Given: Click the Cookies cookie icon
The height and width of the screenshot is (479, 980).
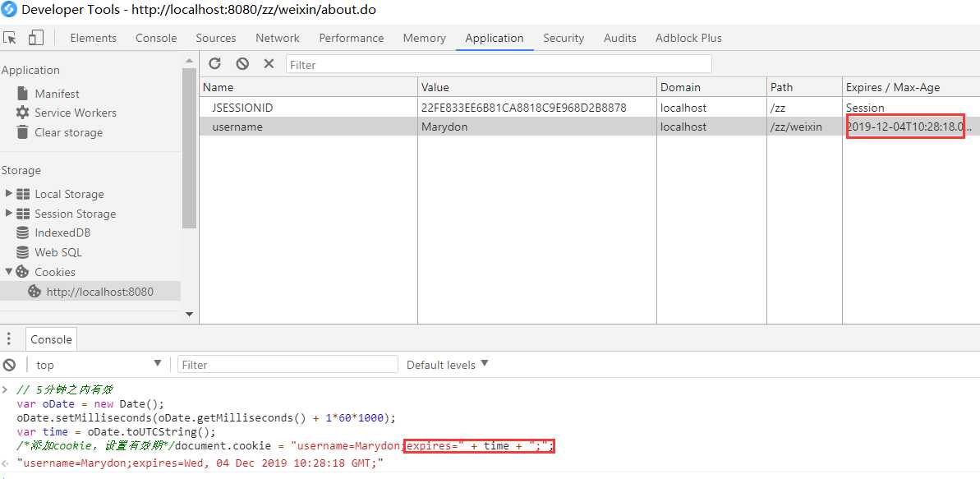Looking at the screenshot, I should 22,271.
